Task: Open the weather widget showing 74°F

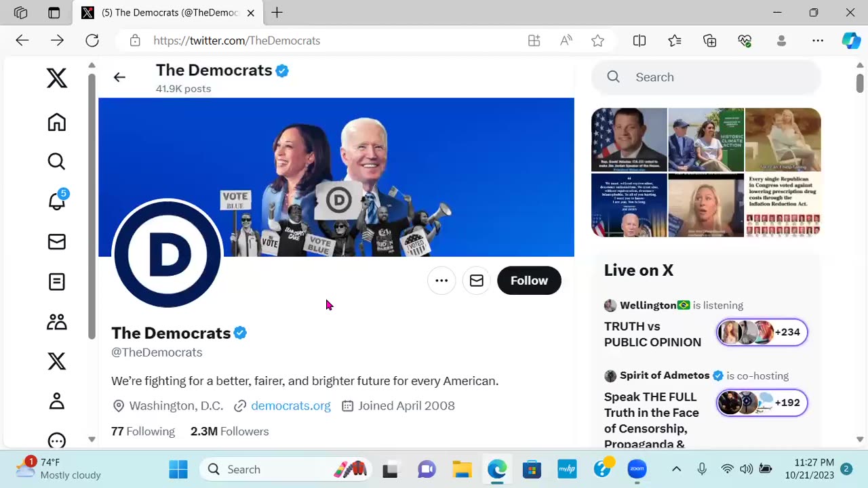Action: click(x=57, y=469)
